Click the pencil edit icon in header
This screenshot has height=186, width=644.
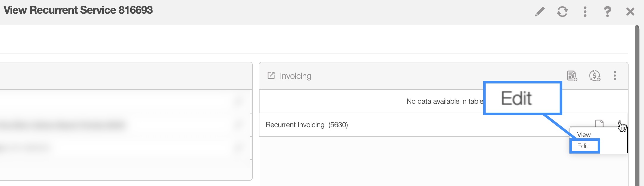[540, 12]
